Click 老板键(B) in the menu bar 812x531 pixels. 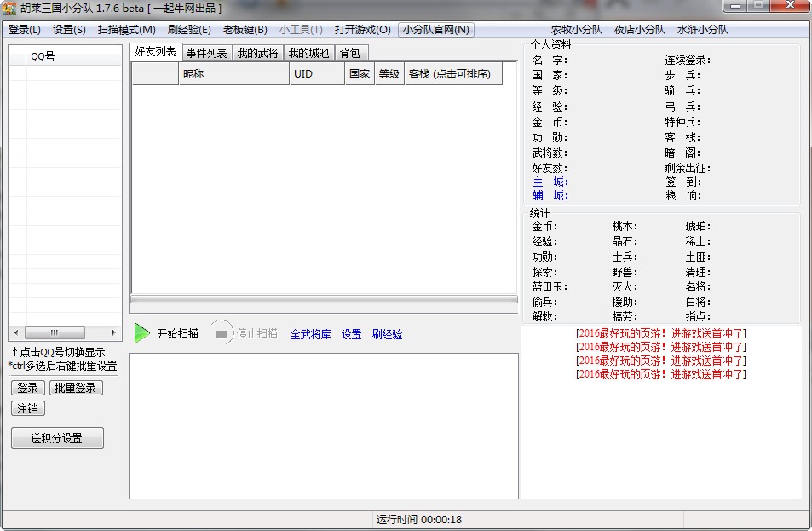tap(245, 28)
